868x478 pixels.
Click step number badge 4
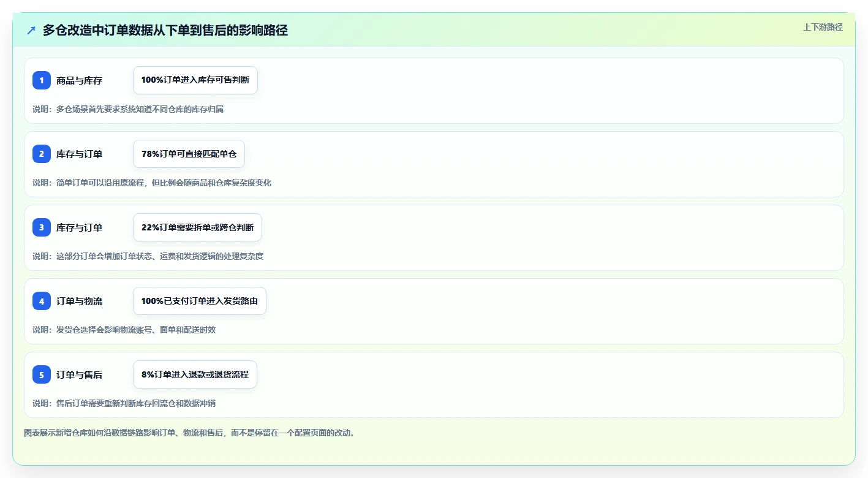tap(42, 301)
